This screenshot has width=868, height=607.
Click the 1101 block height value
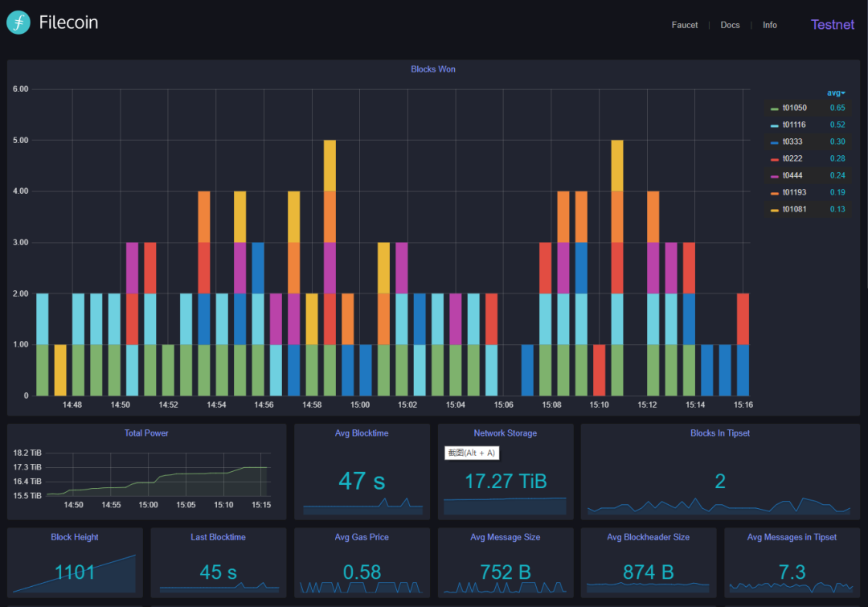[75, 572]
